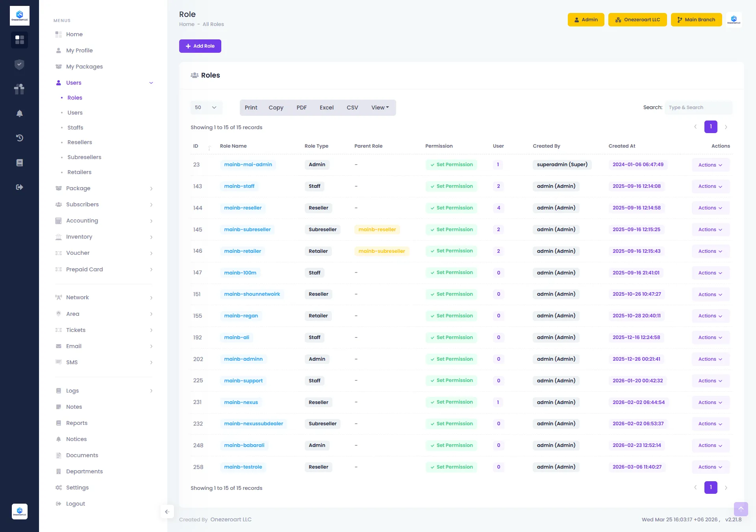Click the Add Role button
Screen dimensions: 756x532
click(x=200, y=46)
